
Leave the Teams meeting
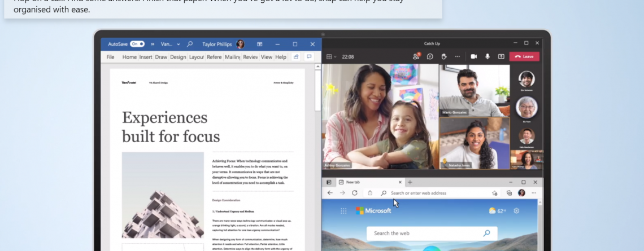524,56
